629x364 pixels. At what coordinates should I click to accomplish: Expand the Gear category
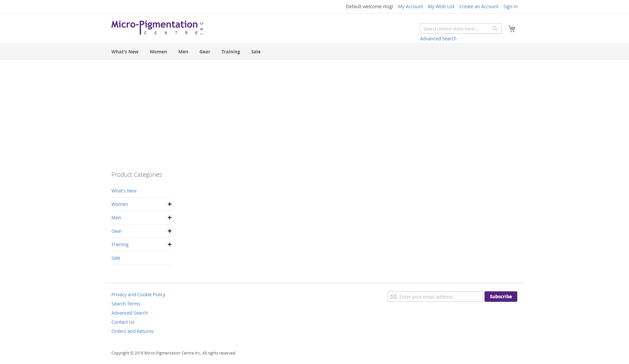click(x=169, y=231)
